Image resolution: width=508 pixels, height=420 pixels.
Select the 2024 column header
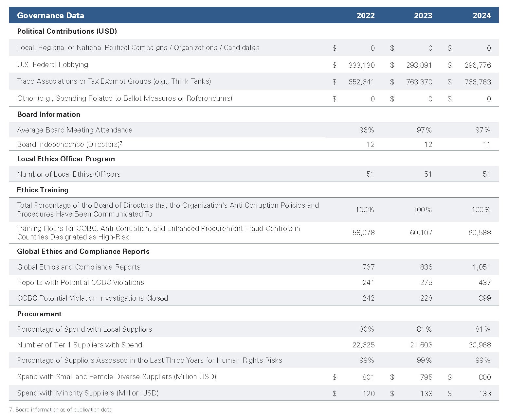pyautogui.click(x=481, y=16)
